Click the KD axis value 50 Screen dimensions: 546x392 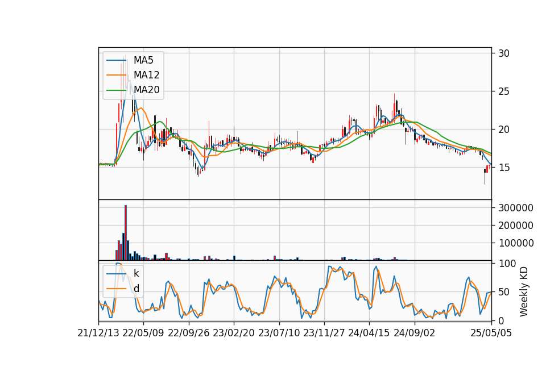(504, 292)
